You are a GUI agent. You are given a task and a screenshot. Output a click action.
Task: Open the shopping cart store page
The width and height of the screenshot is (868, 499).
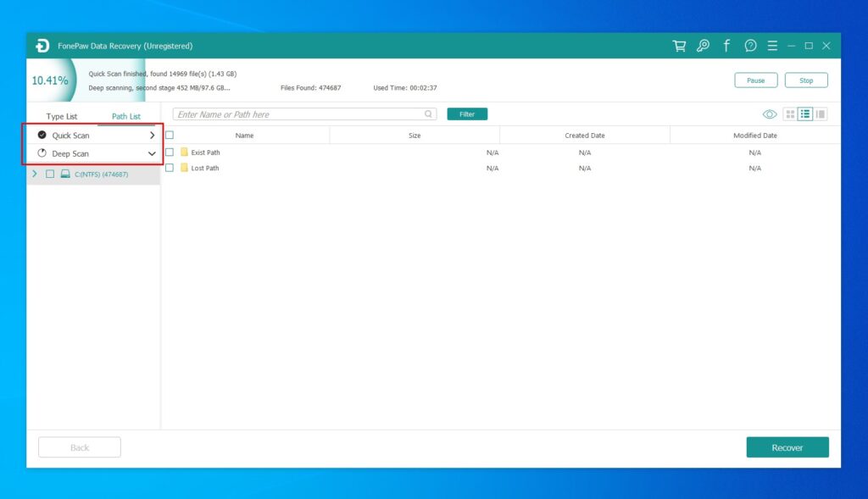pos(679,46)
